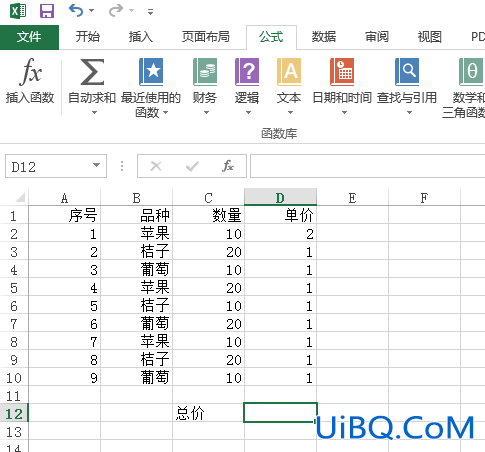Expand the 文本 dropdown arrow
Viewport: 485px width, 452px height.
(290, 113)
